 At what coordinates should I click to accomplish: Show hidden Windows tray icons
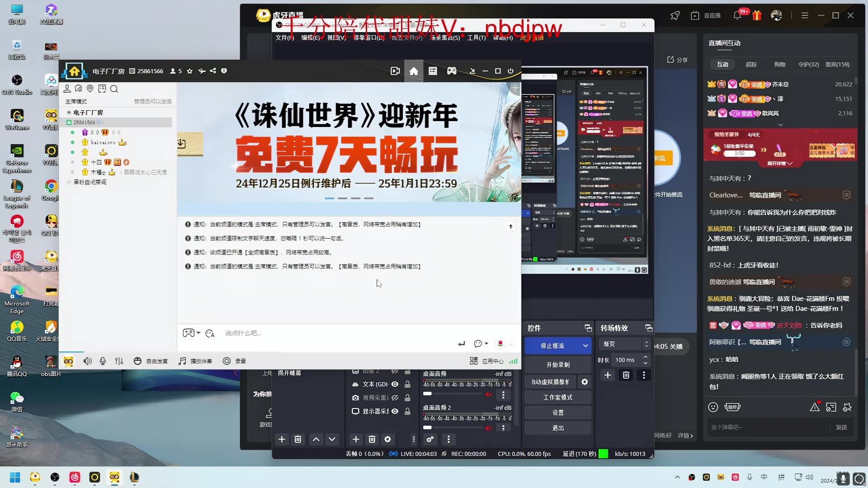677,477
